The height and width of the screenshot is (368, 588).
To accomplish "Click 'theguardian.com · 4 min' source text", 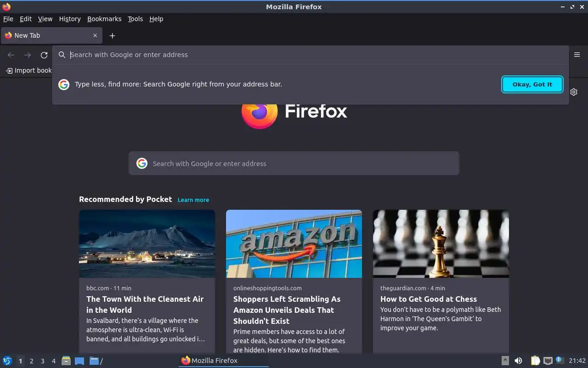I will pos(413,288).
